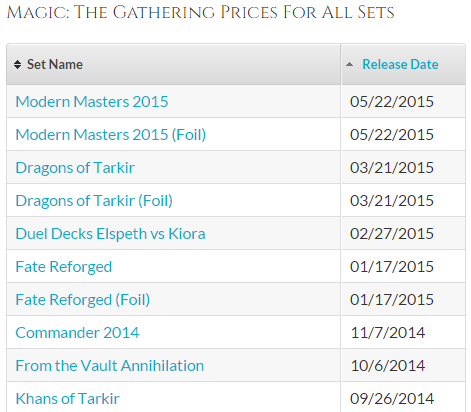Image resolution: width=471 pixels, height=412 pixels.
Task: Click the Set Name sort arrows icon
Action: click(18, 64)
